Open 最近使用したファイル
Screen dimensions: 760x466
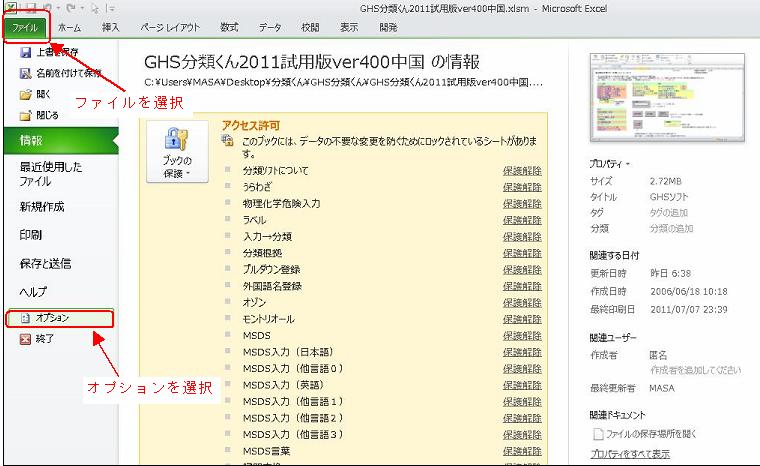(51, 174)
